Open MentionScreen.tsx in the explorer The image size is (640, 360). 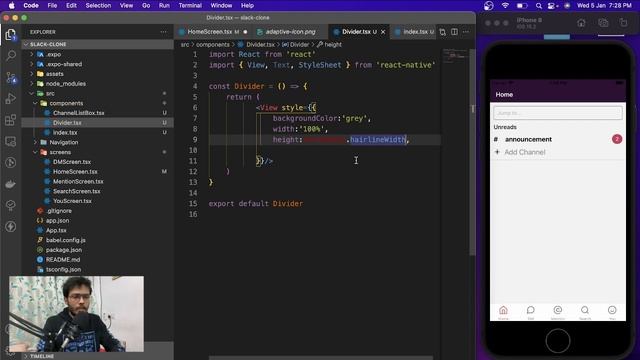tap(78, 182)
